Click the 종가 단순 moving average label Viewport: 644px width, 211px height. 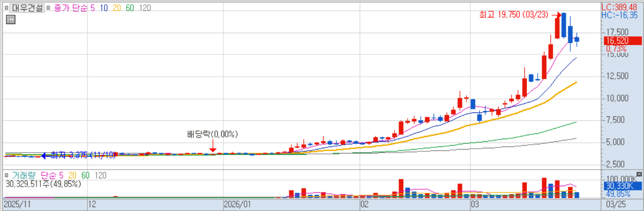(x=71, y=8)
